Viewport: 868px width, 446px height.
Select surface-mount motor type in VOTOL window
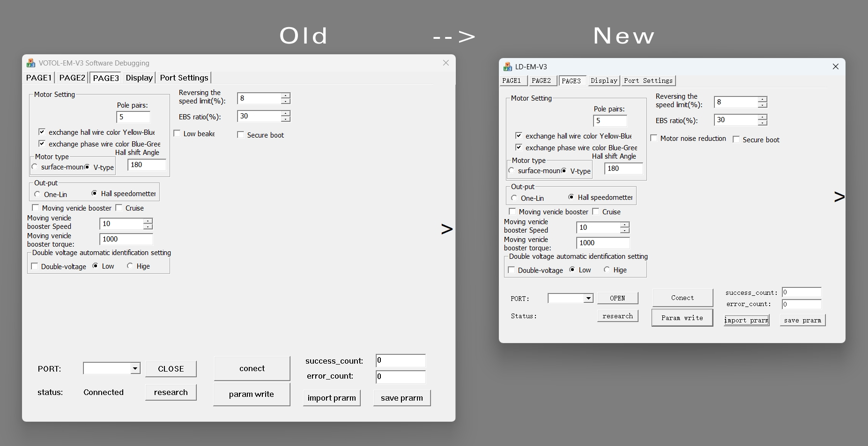coord(35,167)
